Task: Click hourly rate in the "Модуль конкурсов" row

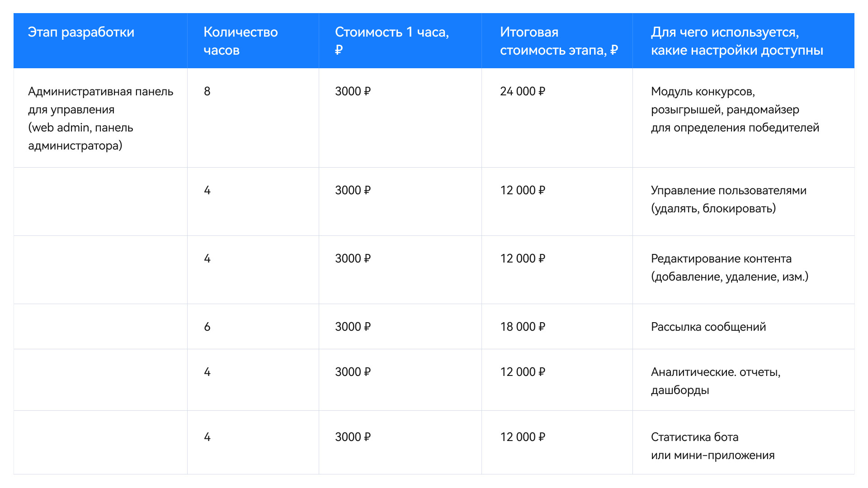Action: click(x=353, y=91)
